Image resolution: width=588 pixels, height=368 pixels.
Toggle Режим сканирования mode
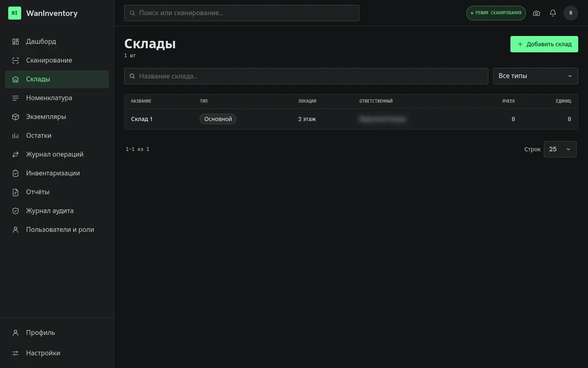pyautogui.click(x=496, y=13)
